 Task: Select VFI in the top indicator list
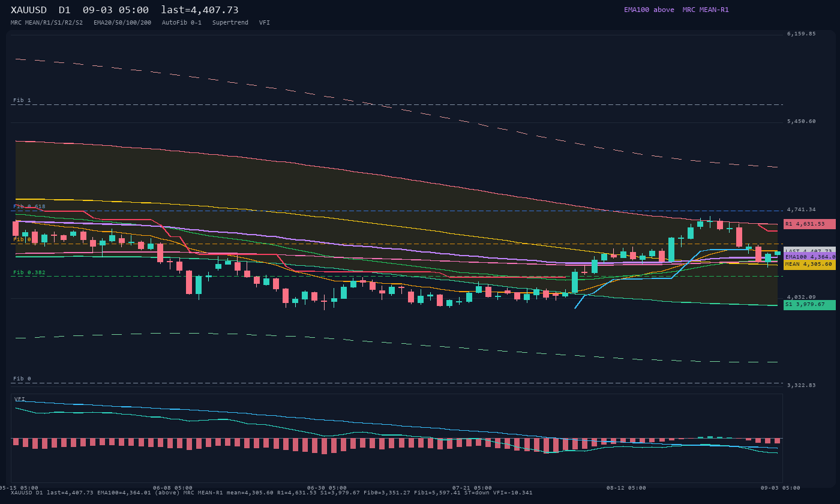pyautogui.click(x=265, y=23)
